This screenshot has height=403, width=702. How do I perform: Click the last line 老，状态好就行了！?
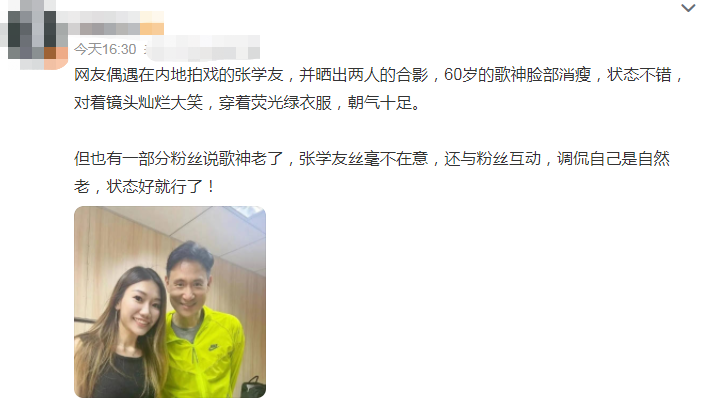point(146,187)
